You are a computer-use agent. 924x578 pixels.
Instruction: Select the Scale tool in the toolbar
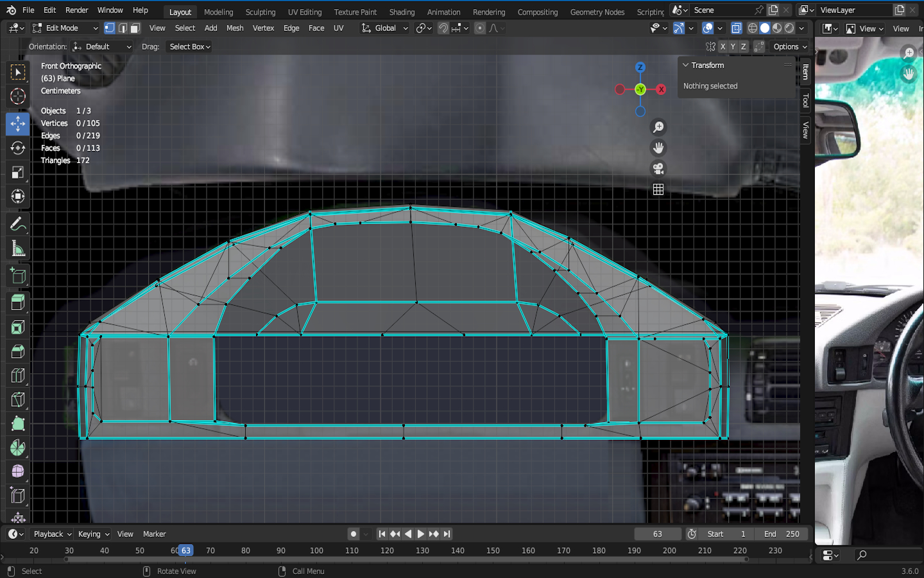(x=18, y=172)
